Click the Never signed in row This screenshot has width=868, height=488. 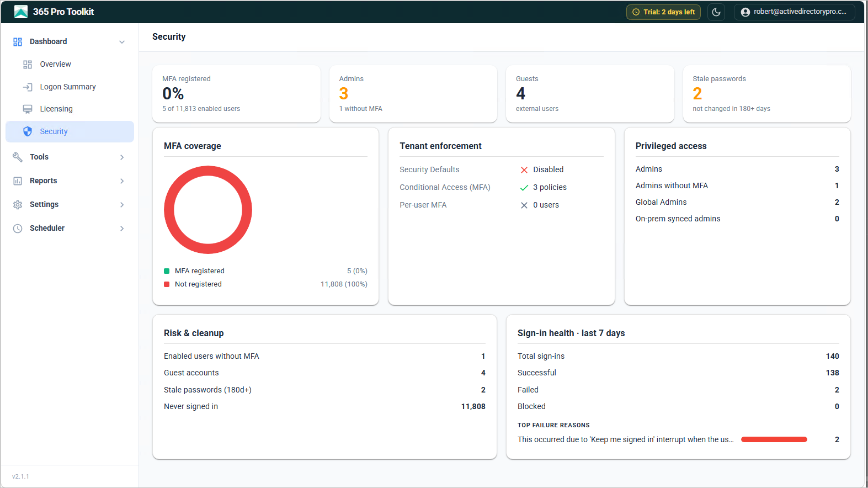[x=324, y=407]
